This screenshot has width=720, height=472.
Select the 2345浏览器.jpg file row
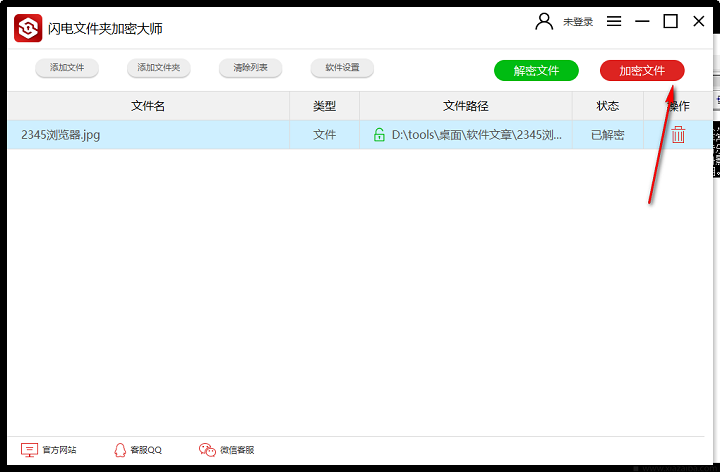[x=150, y=135]
